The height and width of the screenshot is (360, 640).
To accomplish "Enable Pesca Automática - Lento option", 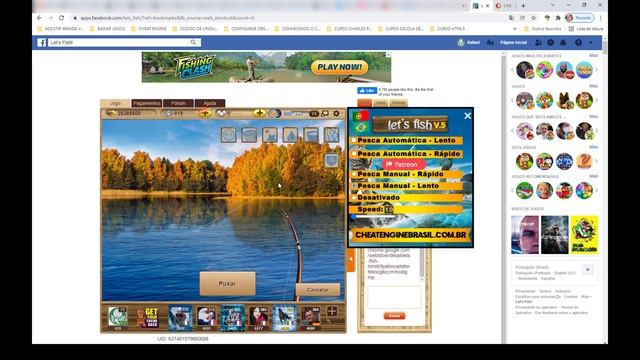I will tap(353, 140).
